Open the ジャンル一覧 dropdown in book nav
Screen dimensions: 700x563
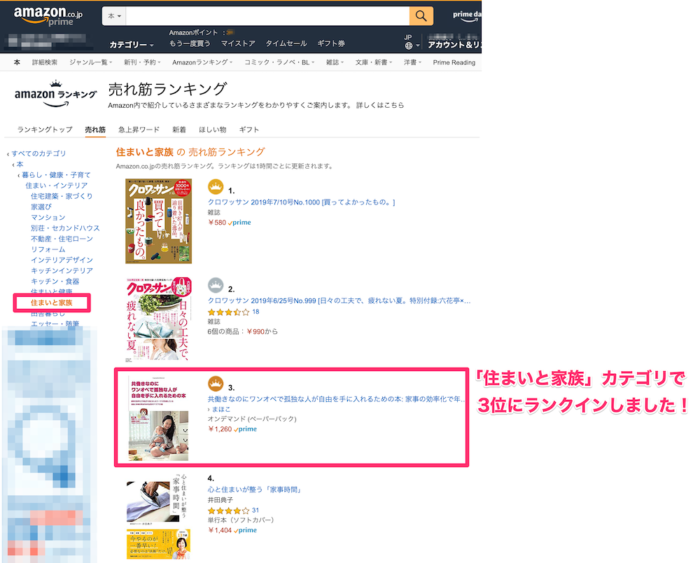[x=91, y=63]
